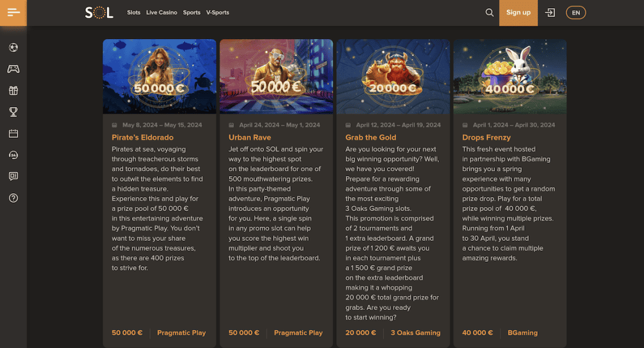The width and height of the screenshot is (644, 348).
Task: Open the news chat icon in sidebar
Action: pos(13,176)
